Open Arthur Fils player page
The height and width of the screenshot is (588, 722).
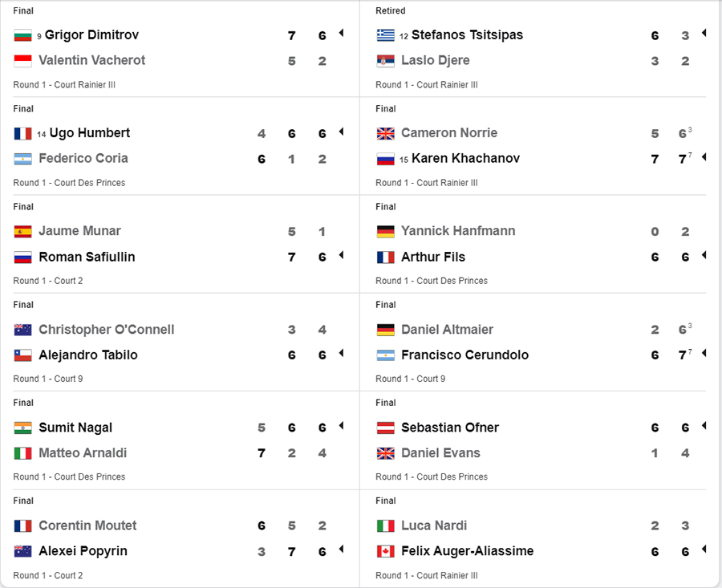433,257
